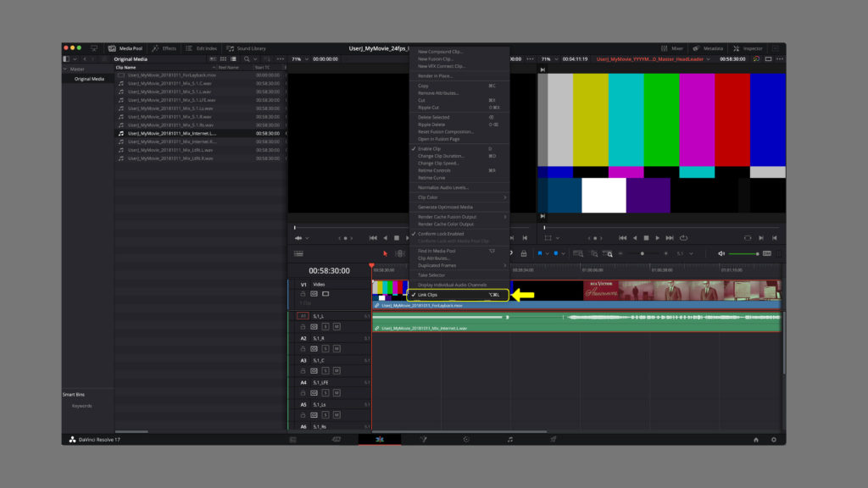Open the Flag color dropdown arrow
The width and height of the screenshot is (868, 488).
pos(547,253)
